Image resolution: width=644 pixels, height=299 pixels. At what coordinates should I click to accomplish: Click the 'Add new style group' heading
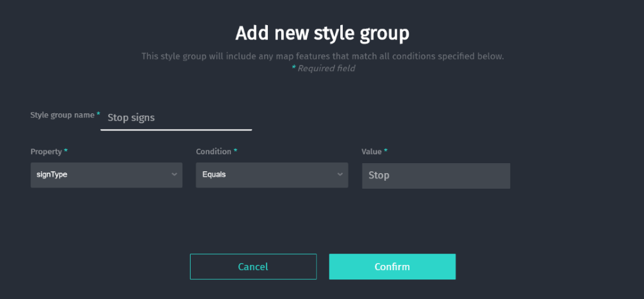[323, 34]
